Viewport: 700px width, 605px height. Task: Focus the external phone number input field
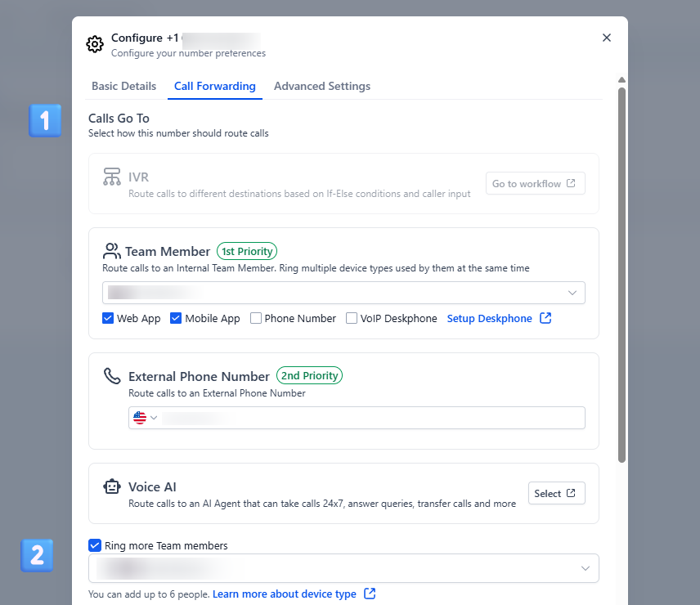(x=357, y=418)
